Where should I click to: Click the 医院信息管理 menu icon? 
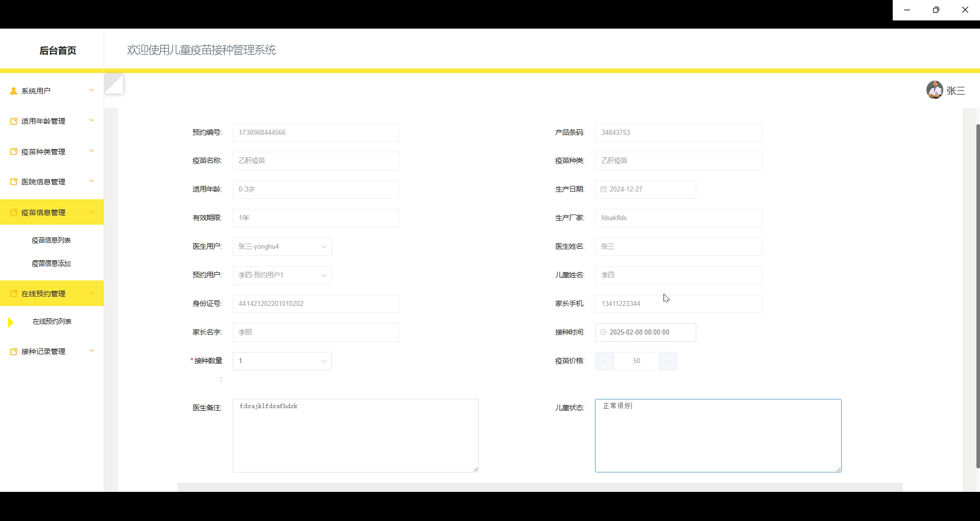[x=14, y=182]
